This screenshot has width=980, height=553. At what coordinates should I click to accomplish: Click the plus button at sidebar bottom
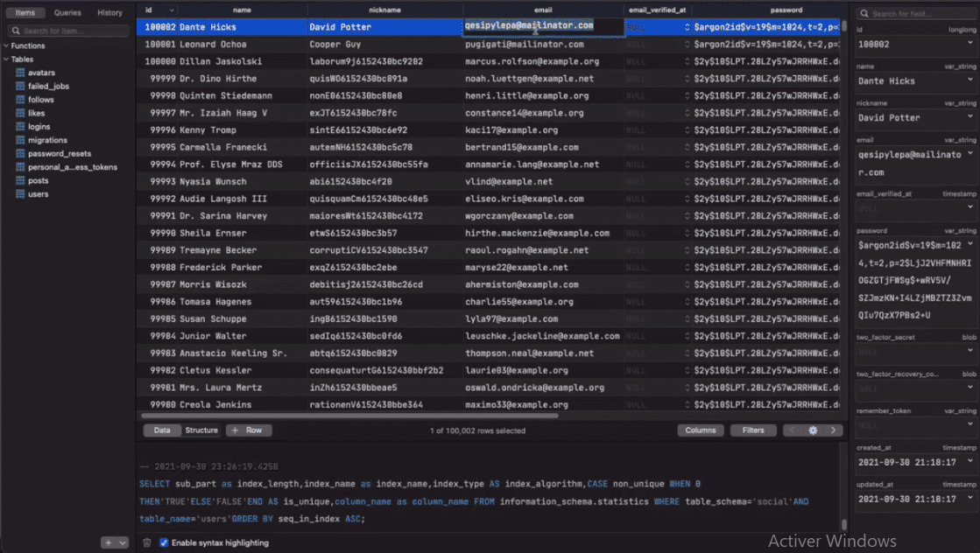tap(108, 543)
